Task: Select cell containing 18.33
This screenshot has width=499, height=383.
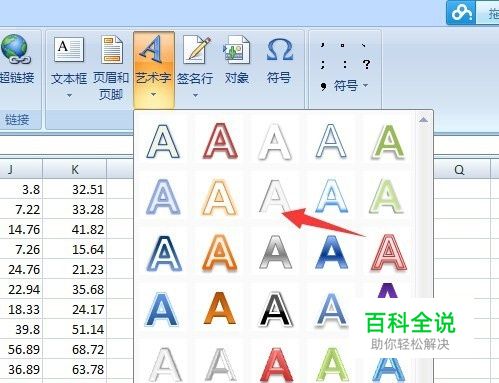Action: 21,309
